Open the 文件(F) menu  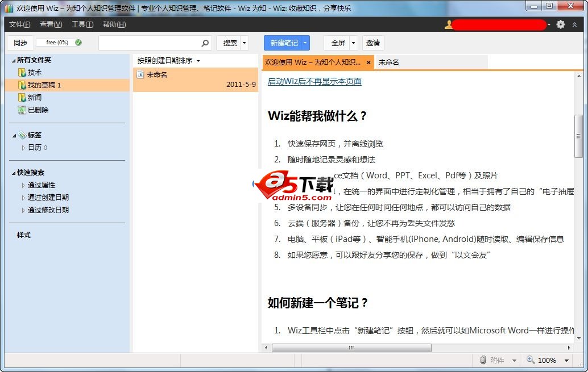[19, 24]
